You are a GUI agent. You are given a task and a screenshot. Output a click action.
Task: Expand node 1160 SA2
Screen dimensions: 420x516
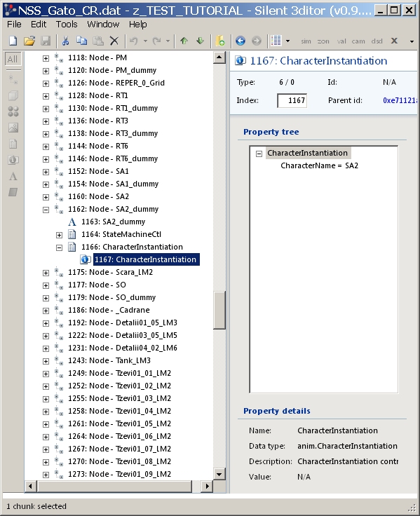coord(46,197)
